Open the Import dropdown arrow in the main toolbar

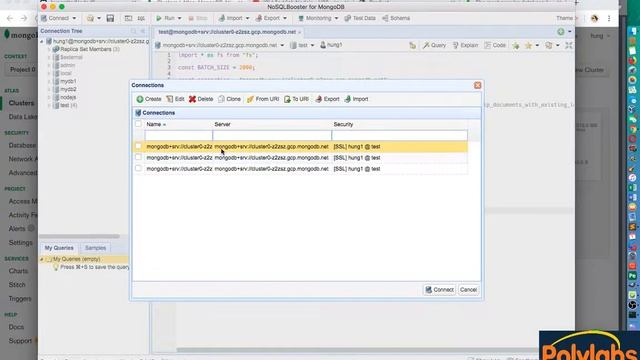[247, 18]
